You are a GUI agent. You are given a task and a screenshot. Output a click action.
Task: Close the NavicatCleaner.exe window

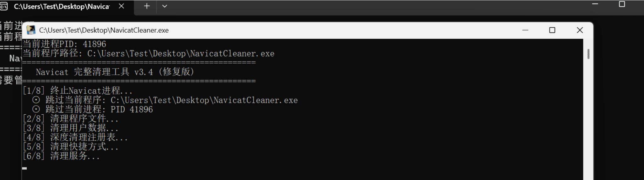580,30
